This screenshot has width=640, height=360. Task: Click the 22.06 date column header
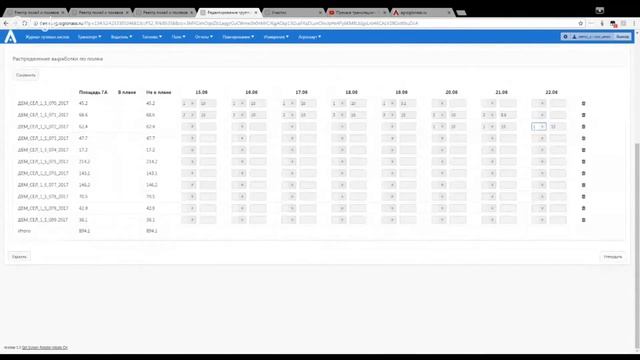551,93
